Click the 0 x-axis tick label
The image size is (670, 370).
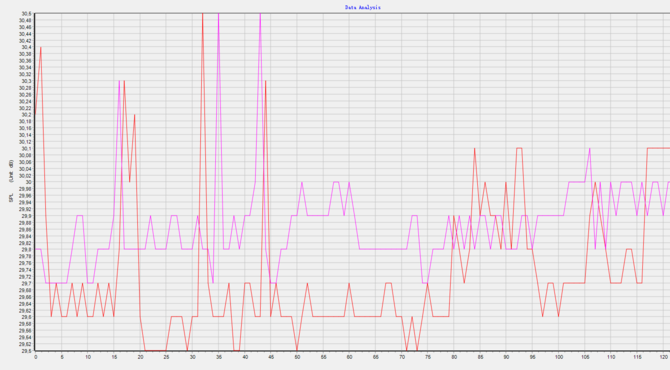coord(35,357)
